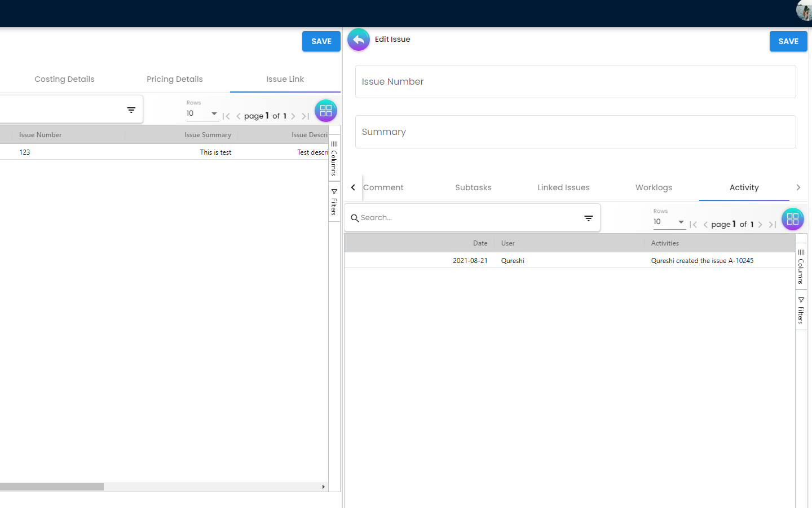This screenshot has width=812, height=508.
Task: Open grid view button in Activity panel
Action: click(792, 219)
